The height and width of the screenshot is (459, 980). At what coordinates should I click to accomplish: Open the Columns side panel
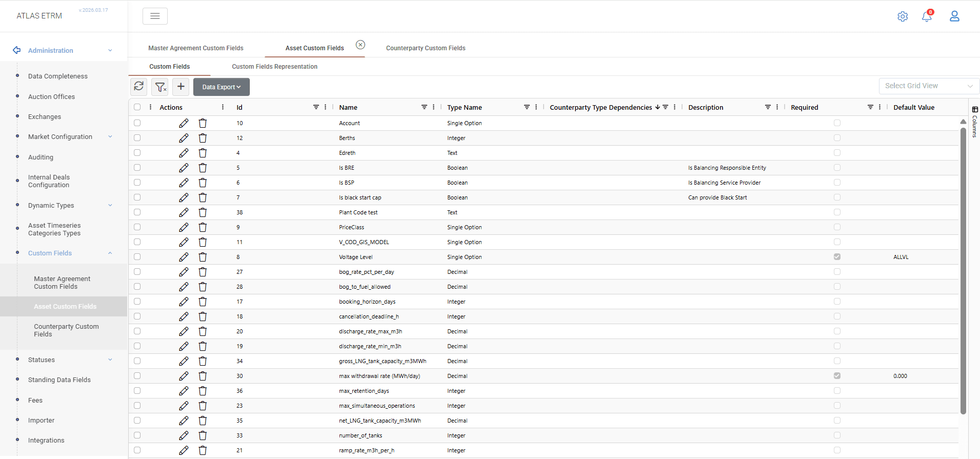coord(975,122)
